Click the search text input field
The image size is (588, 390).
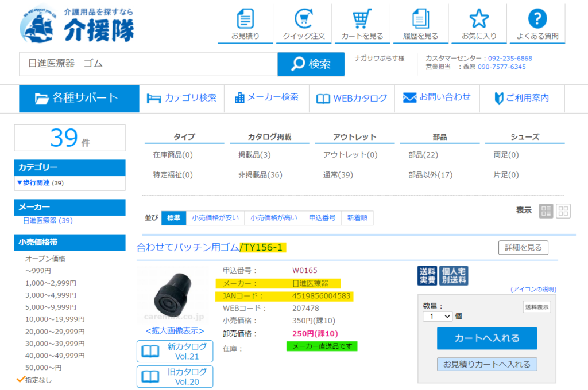point(148,64)
